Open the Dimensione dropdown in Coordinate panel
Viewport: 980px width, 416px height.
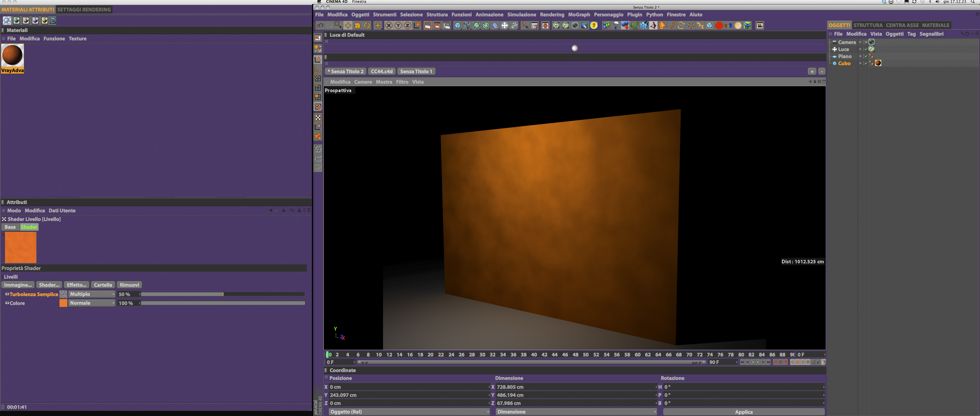pyautogui.click(x=576, y=412)
